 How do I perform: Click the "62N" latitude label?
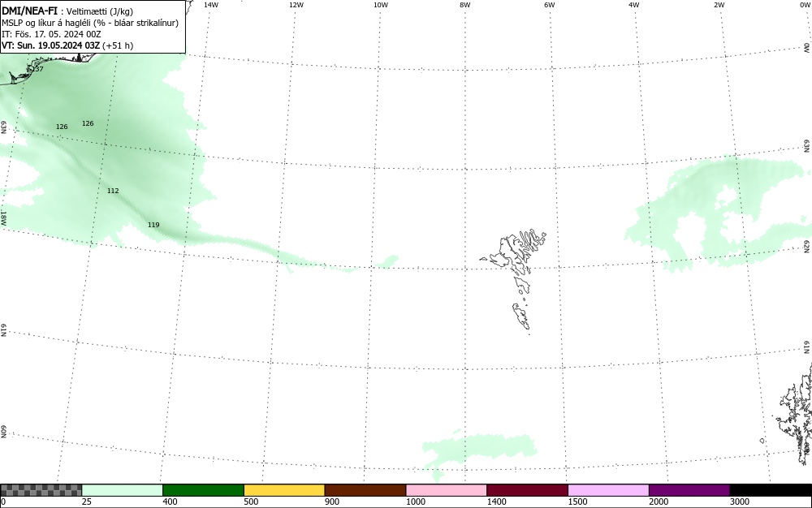[x=806, y=248]
